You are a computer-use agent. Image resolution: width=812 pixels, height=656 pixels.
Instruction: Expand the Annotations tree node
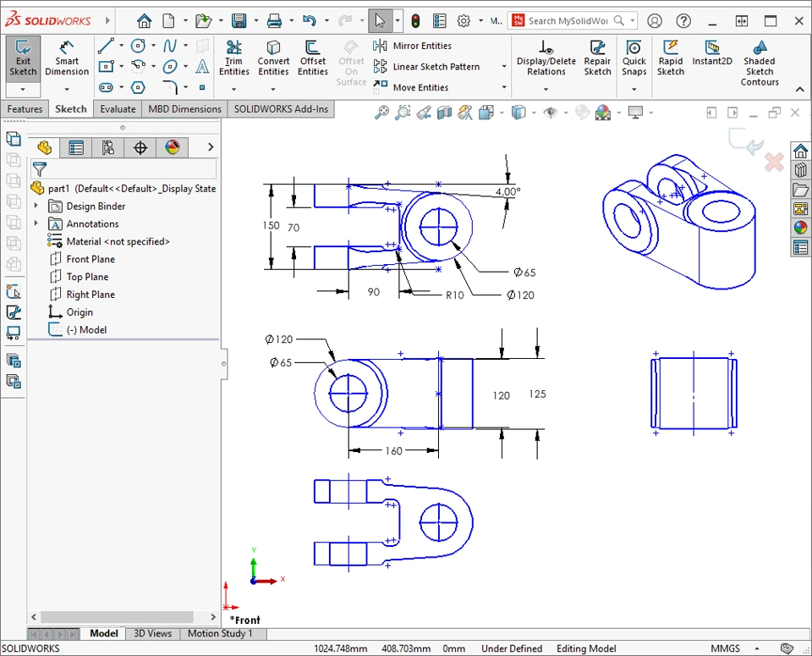point(36,224)
